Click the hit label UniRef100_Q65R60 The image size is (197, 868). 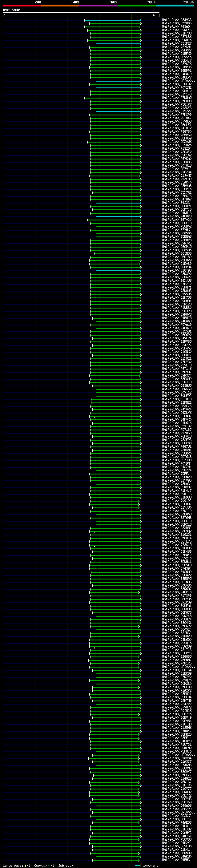[177, 135]
